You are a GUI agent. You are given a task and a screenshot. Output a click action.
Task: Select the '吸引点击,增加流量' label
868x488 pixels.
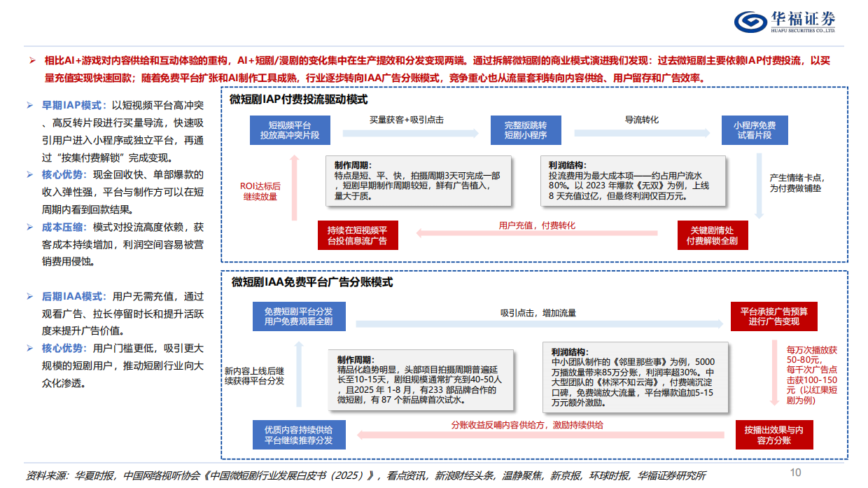click(537, 314)
